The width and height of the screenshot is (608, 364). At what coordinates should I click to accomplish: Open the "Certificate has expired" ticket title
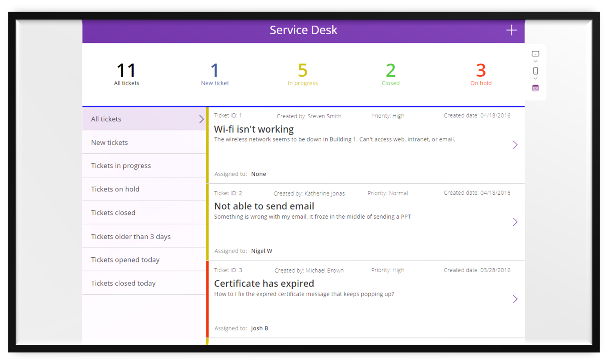(x=264, y=283)
